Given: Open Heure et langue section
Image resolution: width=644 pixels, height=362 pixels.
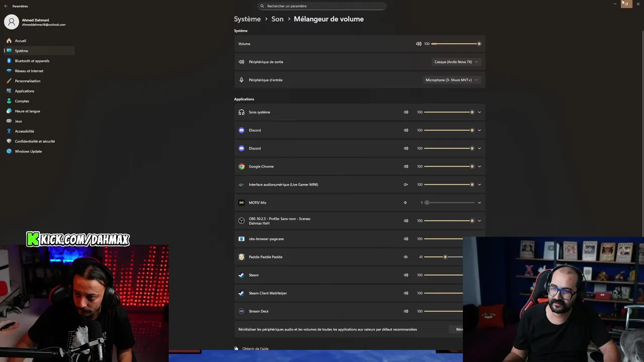Looking at the screenshot, I should (39, 111).
